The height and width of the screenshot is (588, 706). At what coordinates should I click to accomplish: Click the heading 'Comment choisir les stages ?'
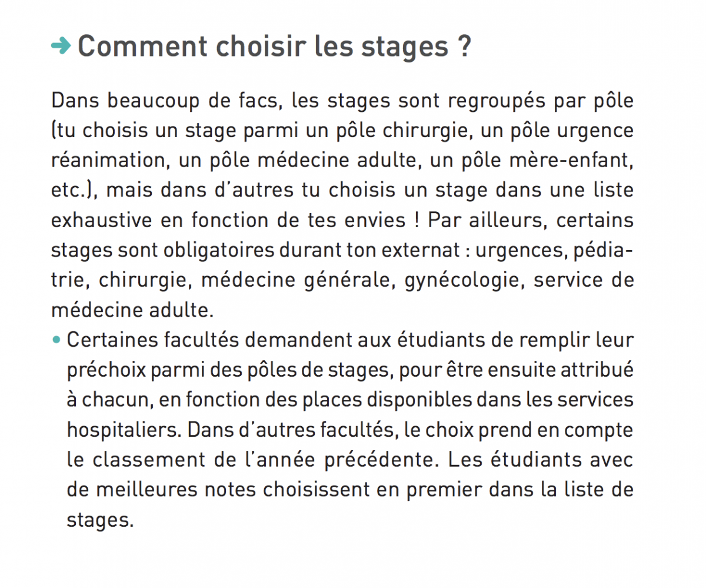274,47
